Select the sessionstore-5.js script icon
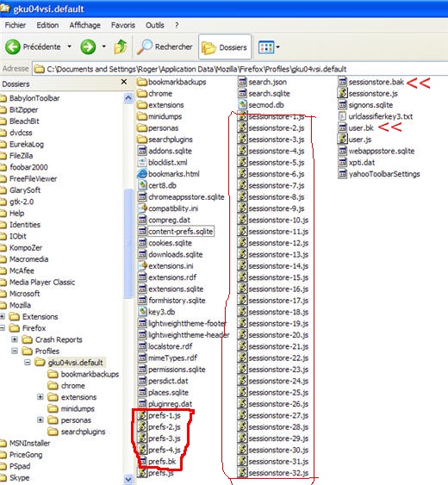This screenshot has width=448, height=485. click(x=242, y=163)
